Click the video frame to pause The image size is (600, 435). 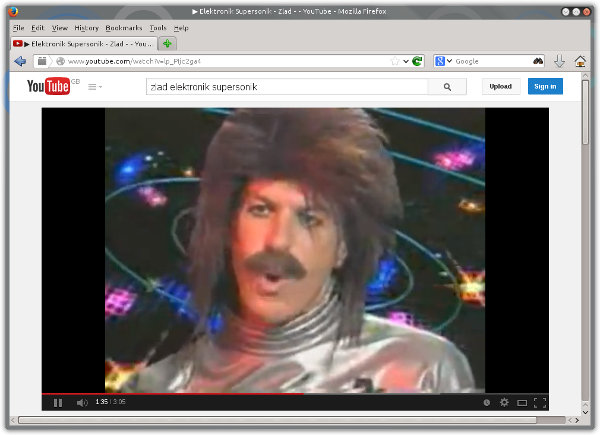[x=295, y=250]
